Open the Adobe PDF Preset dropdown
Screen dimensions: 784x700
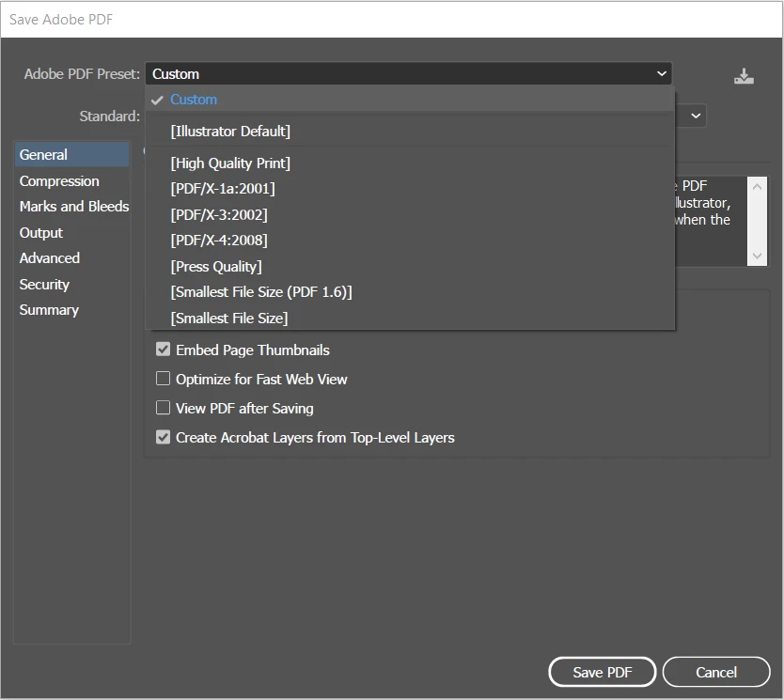point(409,74)
